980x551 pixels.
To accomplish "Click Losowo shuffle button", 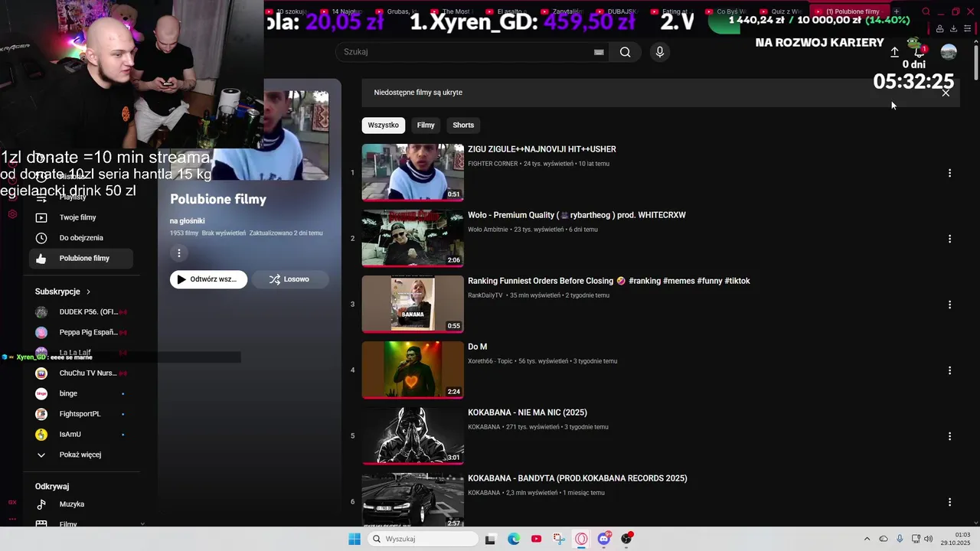I will click(290, 279).
